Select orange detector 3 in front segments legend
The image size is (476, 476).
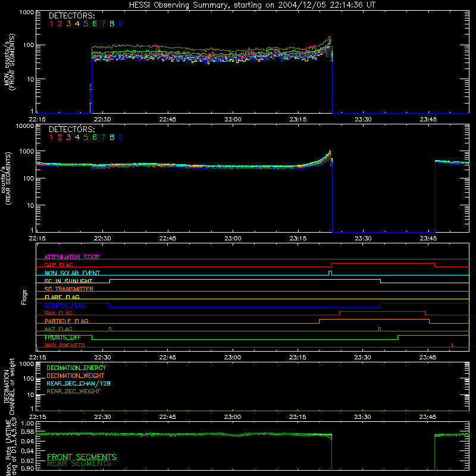pyautogui.click(x=68, y=24)
